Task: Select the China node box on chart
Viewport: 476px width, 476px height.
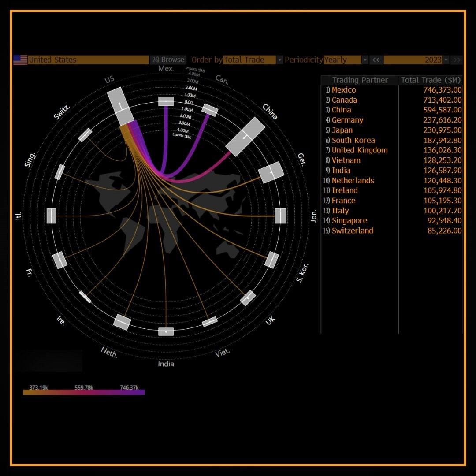Action: coord(245,137)
